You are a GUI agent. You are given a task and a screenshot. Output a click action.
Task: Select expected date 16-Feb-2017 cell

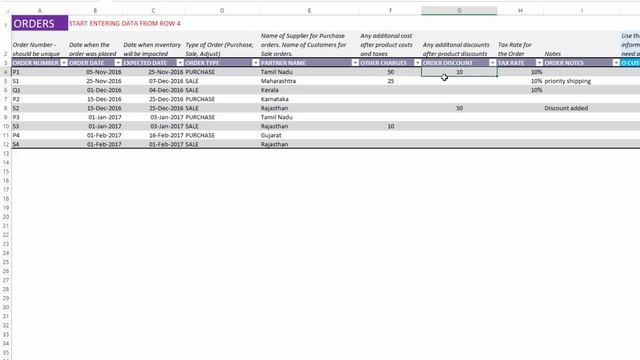(153, 135)
